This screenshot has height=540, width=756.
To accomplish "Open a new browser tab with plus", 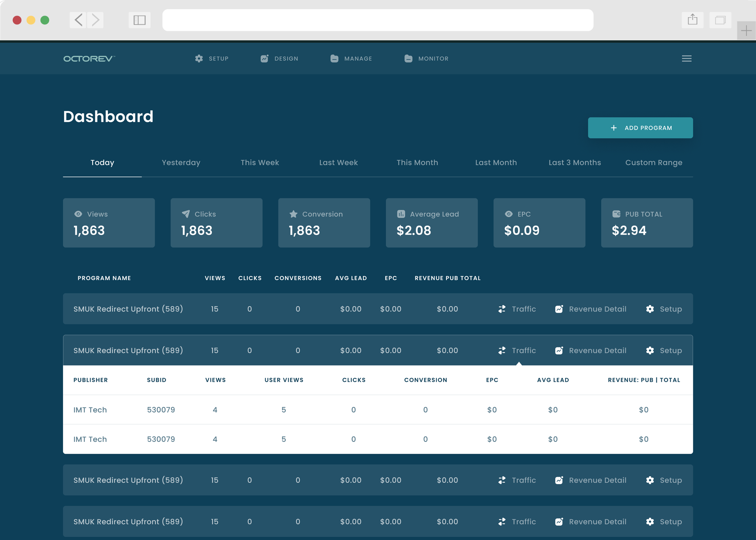I will coord(746,30).
